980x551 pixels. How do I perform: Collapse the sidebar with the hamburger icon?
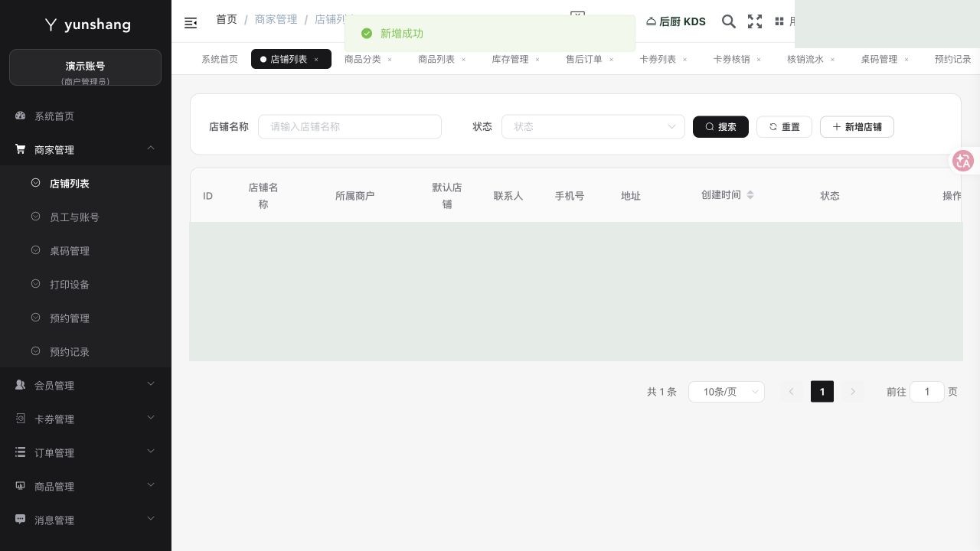click(x=191, y=23)
